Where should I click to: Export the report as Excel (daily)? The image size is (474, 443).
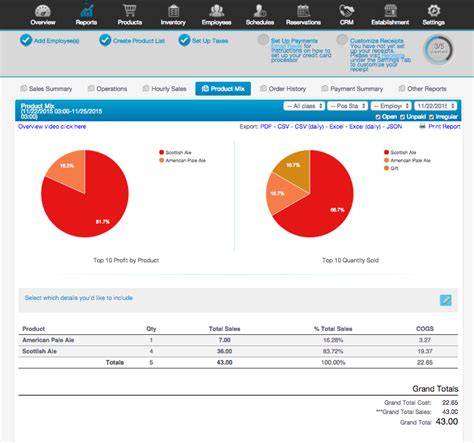point(365,127)
